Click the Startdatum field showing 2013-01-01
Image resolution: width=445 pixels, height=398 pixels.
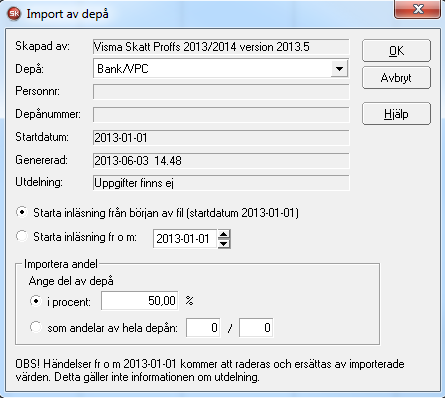(x=221, y=138)
